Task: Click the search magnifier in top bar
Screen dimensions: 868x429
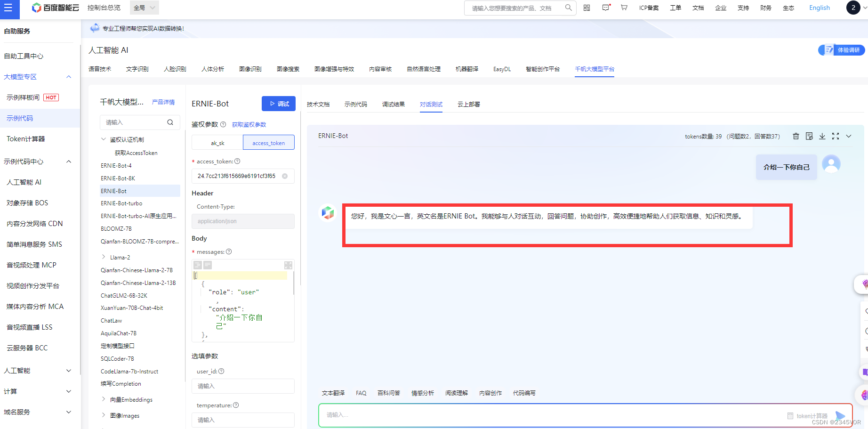Action: (569, 8)
